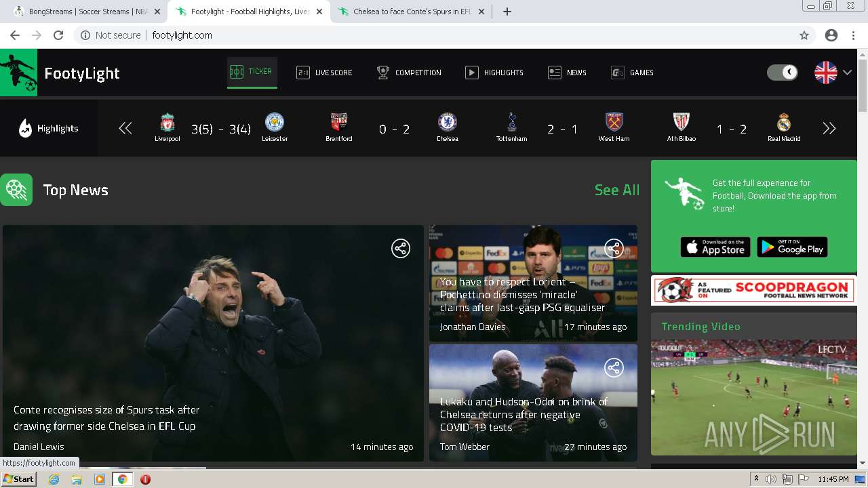The width and height of the screenshot is (868, 488).
Task: Get it on Google Play badge
Action: click(792, 247)
